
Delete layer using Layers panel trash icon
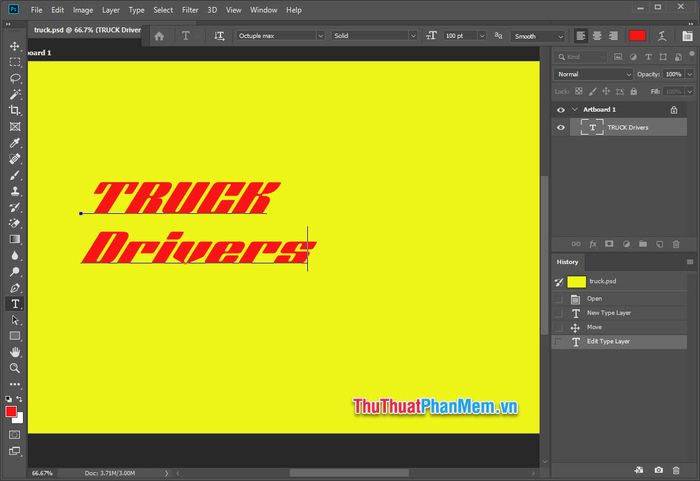(676, 243)
